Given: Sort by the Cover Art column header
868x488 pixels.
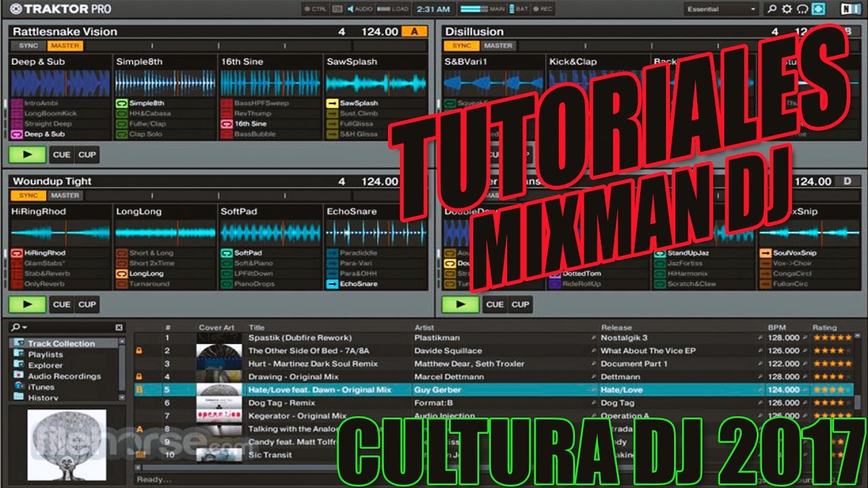Looking at the screenshot, I should [x=216, y=327].
